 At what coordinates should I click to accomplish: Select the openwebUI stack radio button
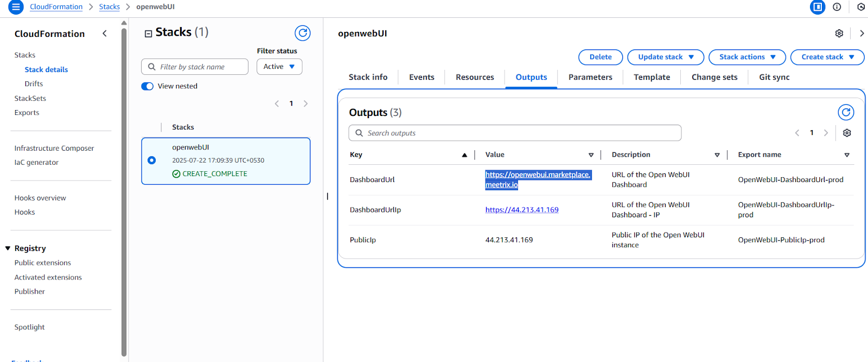[152, 160]
